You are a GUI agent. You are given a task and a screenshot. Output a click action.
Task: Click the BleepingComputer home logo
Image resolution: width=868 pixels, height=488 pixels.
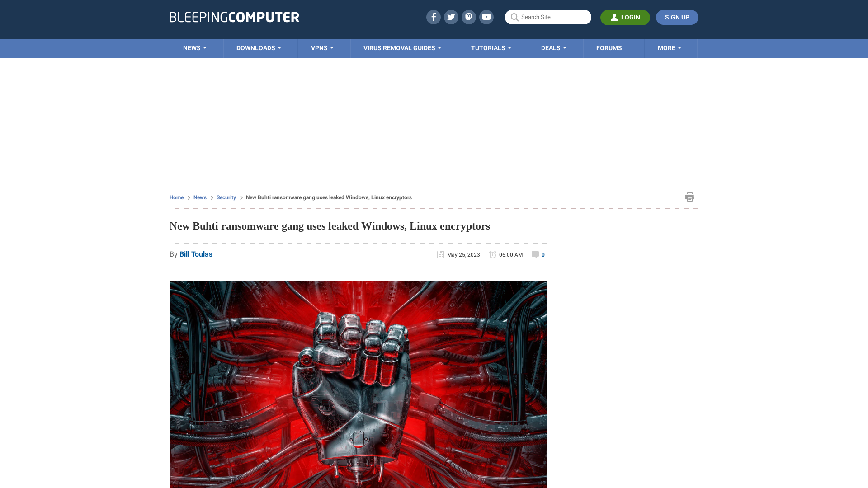(234, 17)
